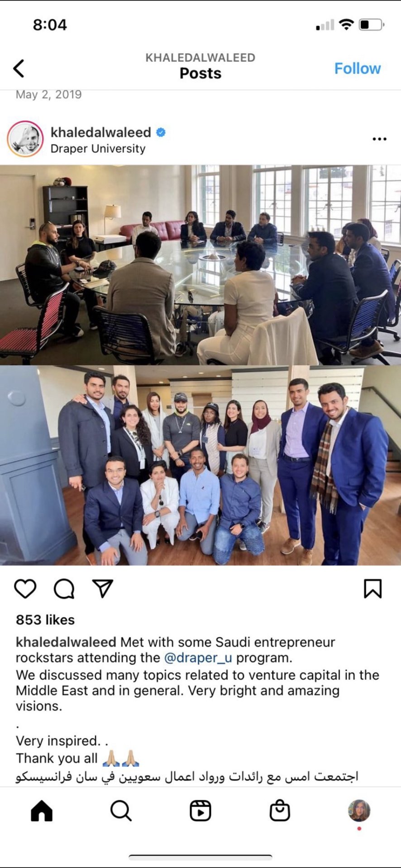Follow the khaledalwaleed account
Image resolution: width=401 pixels, height=868 pixels.
coord(358,69)
